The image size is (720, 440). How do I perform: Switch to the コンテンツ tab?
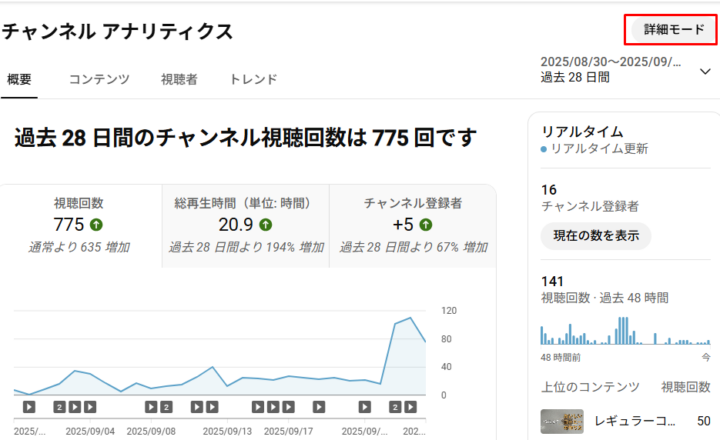[x=98, y=79]
